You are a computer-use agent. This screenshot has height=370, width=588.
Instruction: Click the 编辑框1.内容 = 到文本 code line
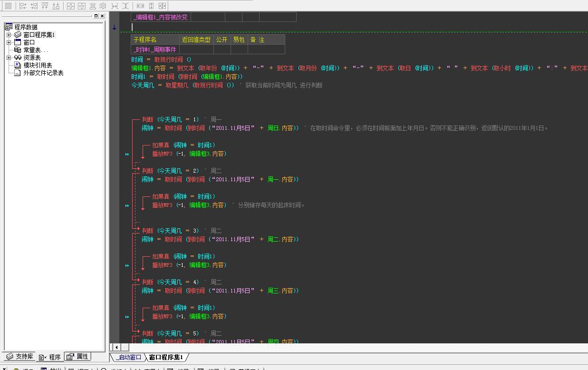359,68
